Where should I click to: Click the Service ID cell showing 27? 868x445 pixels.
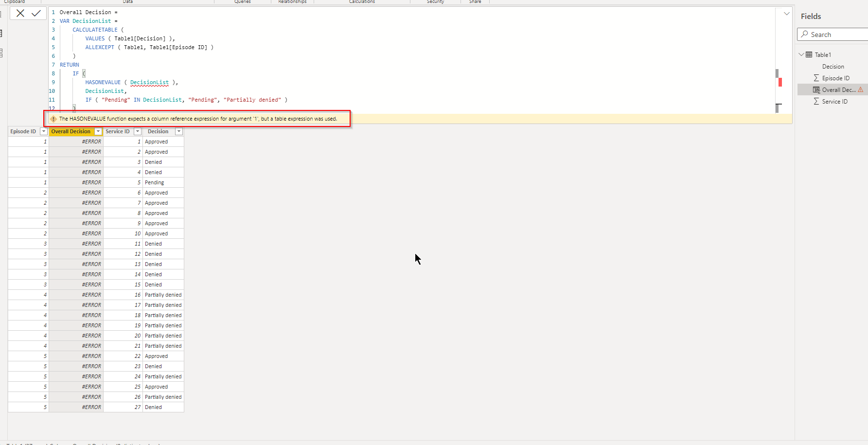(x=123, y=407)
